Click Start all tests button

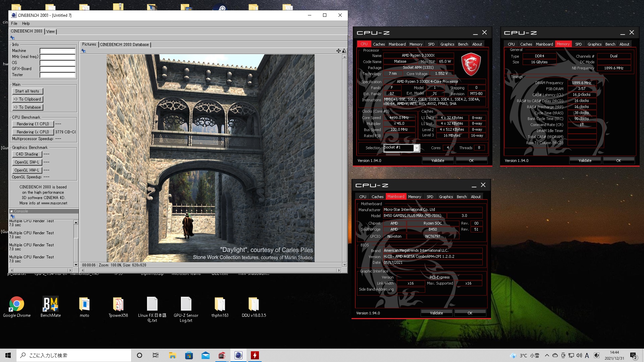[x=27, y=91]
